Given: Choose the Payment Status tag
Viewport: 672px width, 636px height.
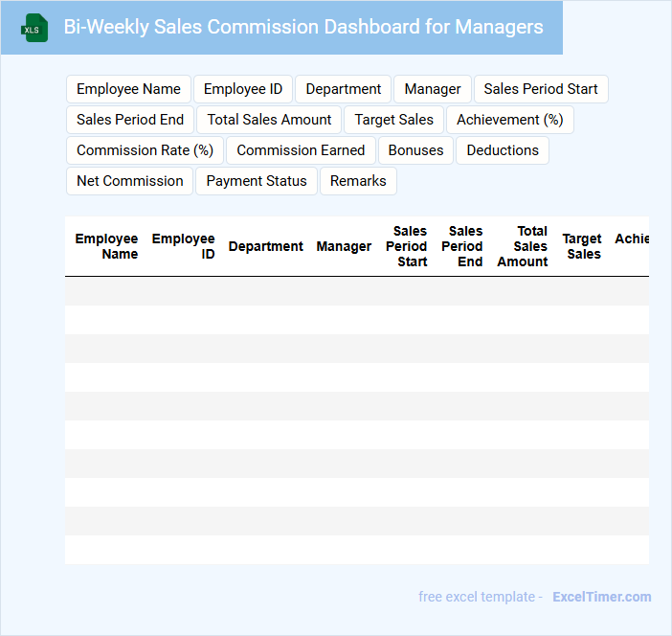Looking at the screenshot, I should coord(257,181).
